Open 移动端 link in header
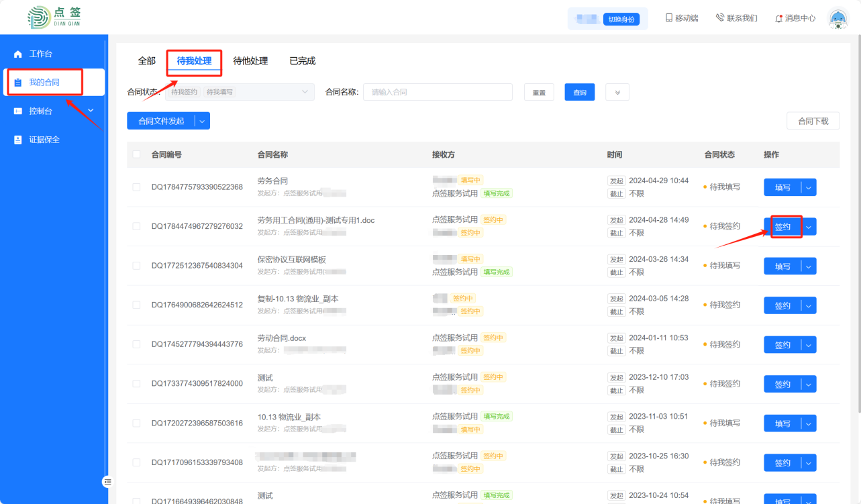861x504 pixels. (x=682, y=18)
